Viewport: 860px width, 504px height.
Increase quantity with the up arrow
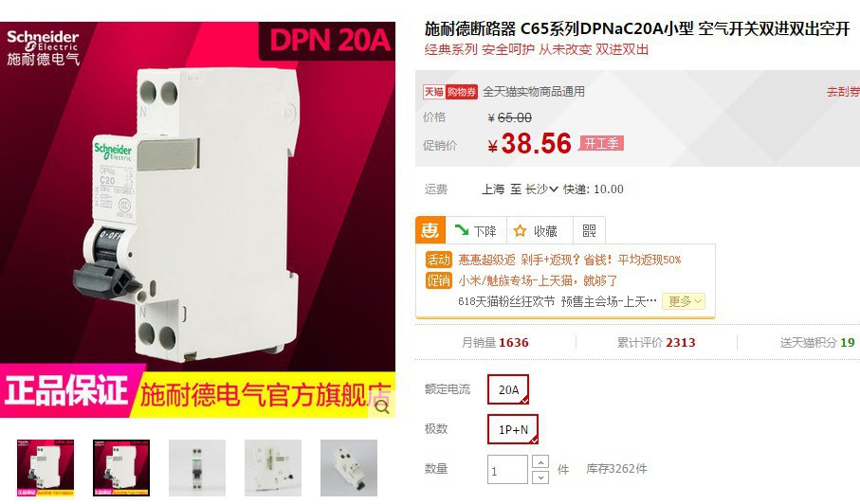click(x=540, y=461)
